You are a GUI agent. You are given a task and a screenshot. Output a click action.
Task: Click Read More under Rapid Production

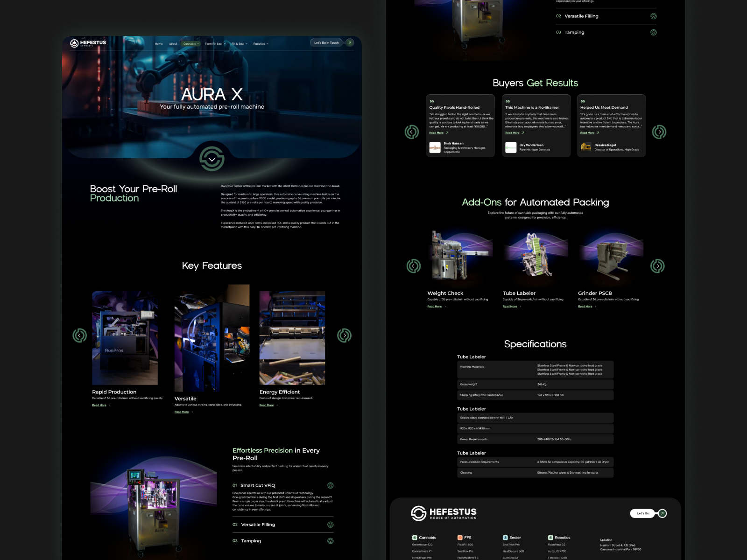(x=99, y=405)
